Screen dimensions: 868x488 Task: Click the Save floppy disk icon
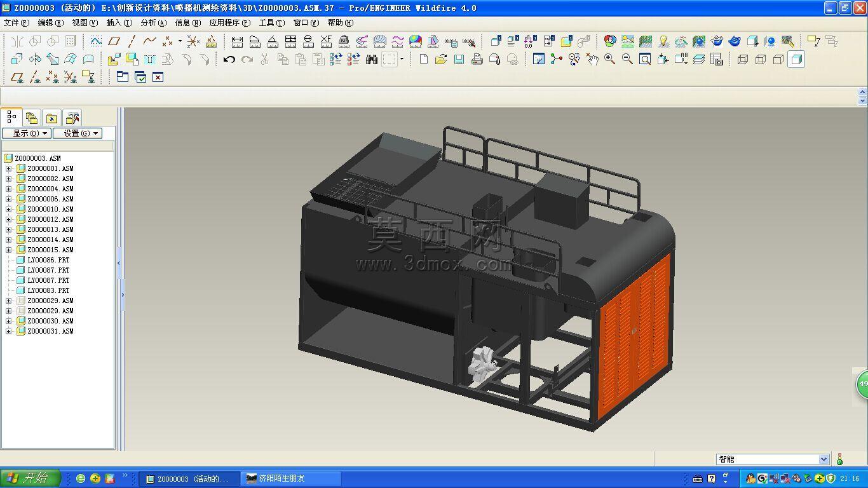(459, 59)
